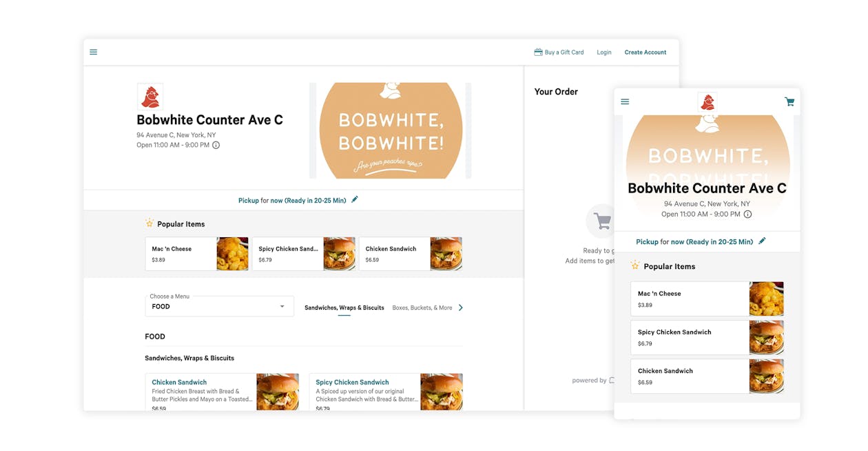This screenshot has height=451, width=868.
Task: Click desktop info icon beside opening hours
Action: click(216, 145)
